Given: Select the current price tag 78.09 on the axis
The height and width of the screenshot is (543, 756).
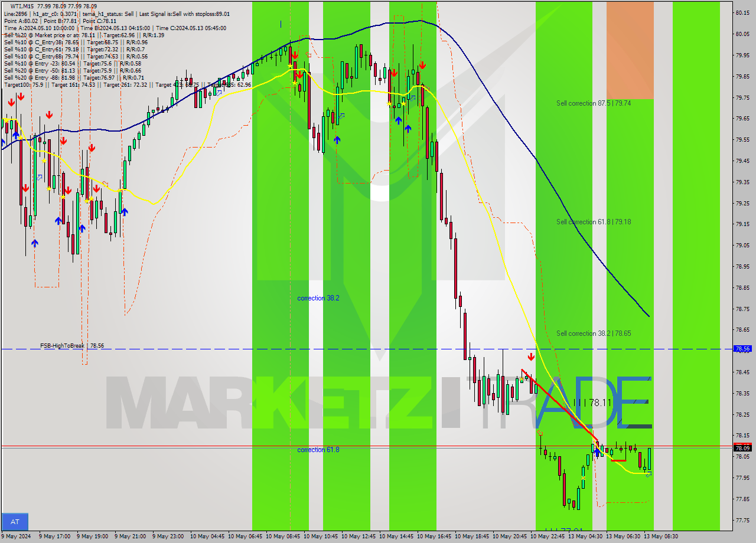Looking at the screenshot, I should [x=742, y=449].
